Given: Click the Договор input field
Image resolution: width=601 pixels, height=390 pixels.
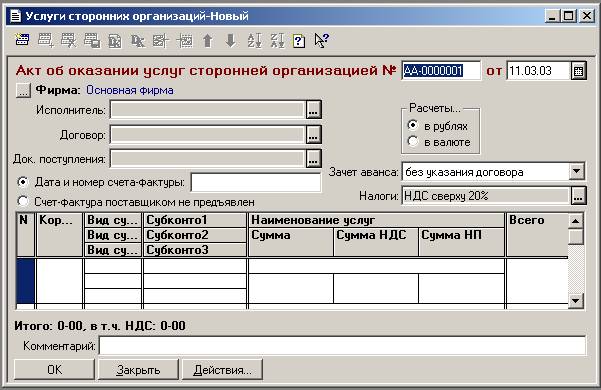Looking at the screenshot, I should (x=208, y=135).
